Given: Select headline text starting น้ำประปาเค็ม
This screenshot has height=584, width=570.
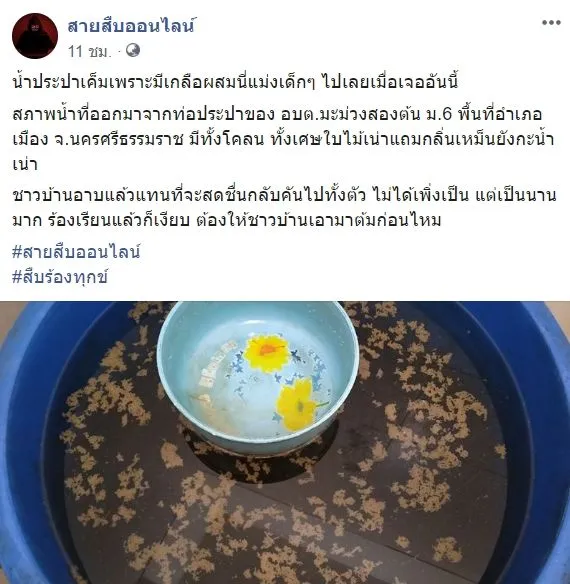Looking at the screenshot, I should tap(235, 83).
